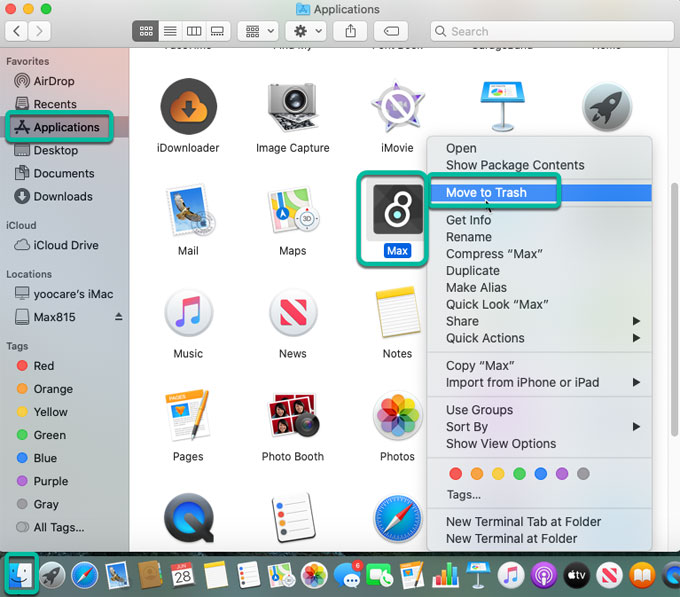Choose Move to Trash from context menu
Viewport: 680px width, 597px height.
point(486,192)
